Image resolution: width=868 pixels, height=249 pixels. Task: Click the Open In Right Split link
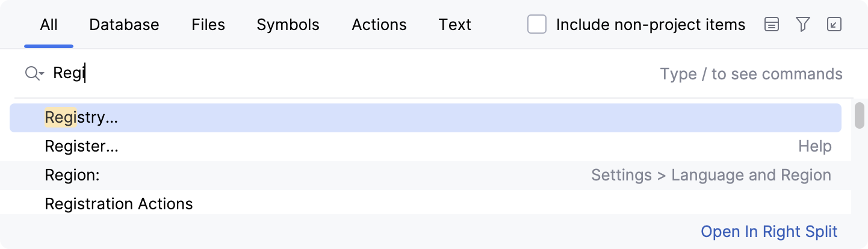[769, 232]
